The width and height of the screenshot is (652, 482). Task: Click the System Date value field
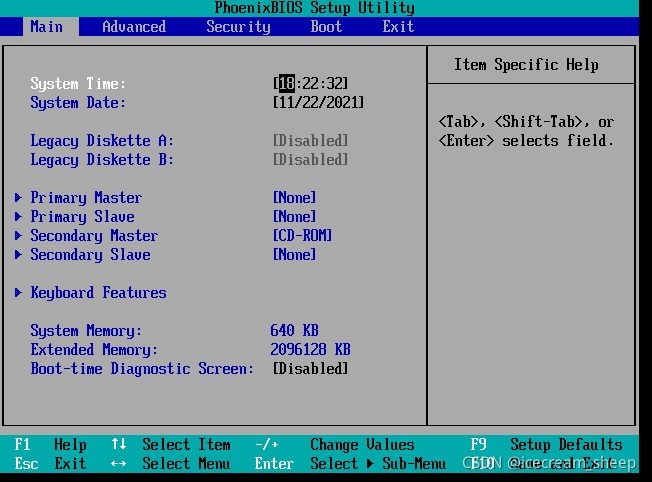(318, 103)
